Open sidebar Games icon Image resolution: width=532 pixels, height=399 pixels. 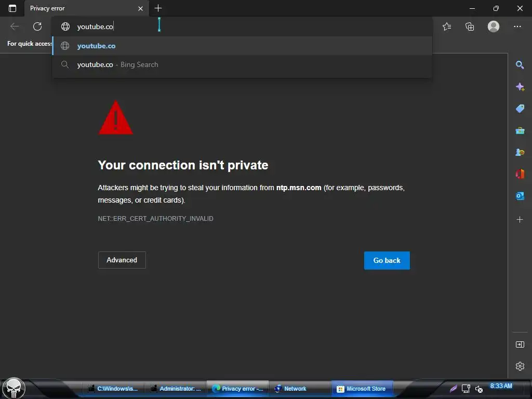click(x=520, y=152)
